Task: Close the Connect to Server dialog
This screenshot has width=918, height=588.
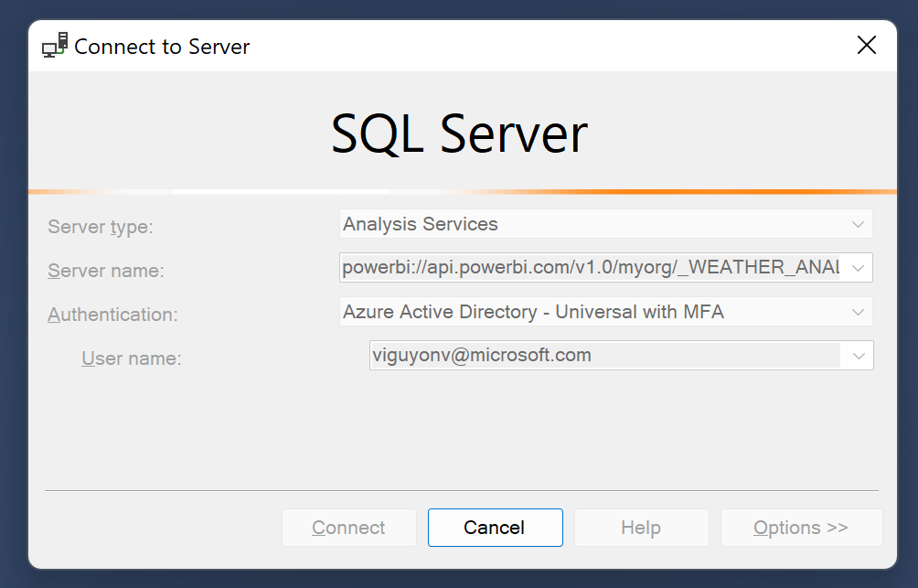Action: pyautogui.click(x=866, y=46)
